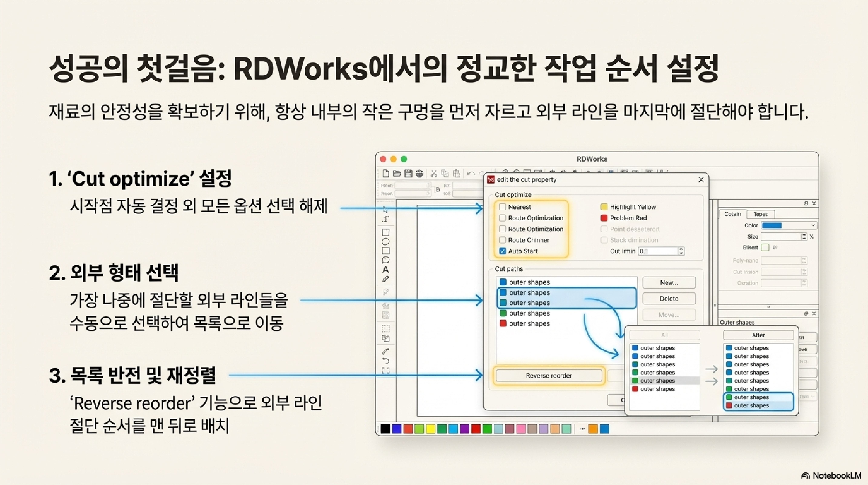
Task: Click the Open folder toolbar icon
Action: [x=397, y=173]
